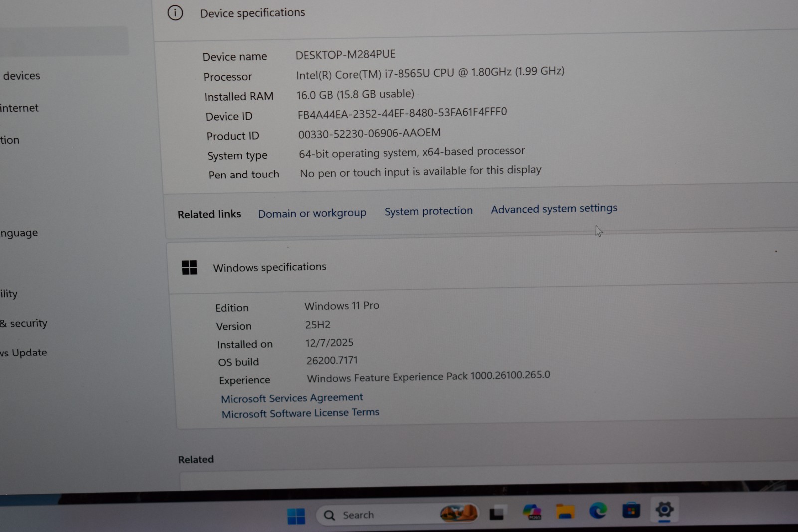Click the Settings gear taskbar icon
This screenshot has height=532, width=798.
point(664,509)
